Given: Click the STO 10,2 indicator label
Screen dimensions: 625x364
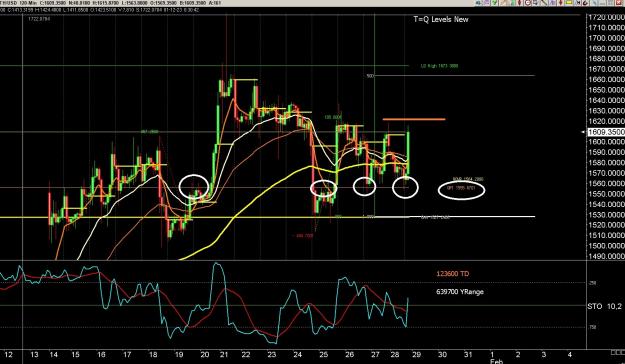Looking at the screenshot, I should (x=604, y=306).
